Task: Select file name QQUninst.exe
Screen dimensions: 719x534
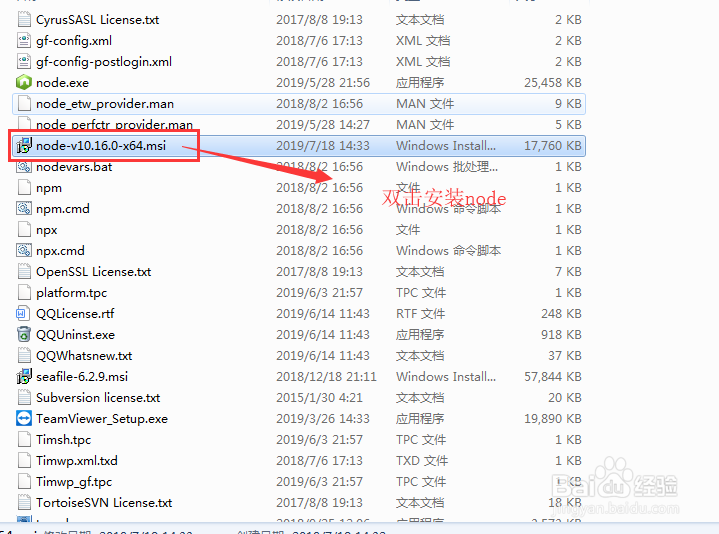Action: [x=75, y=335]
